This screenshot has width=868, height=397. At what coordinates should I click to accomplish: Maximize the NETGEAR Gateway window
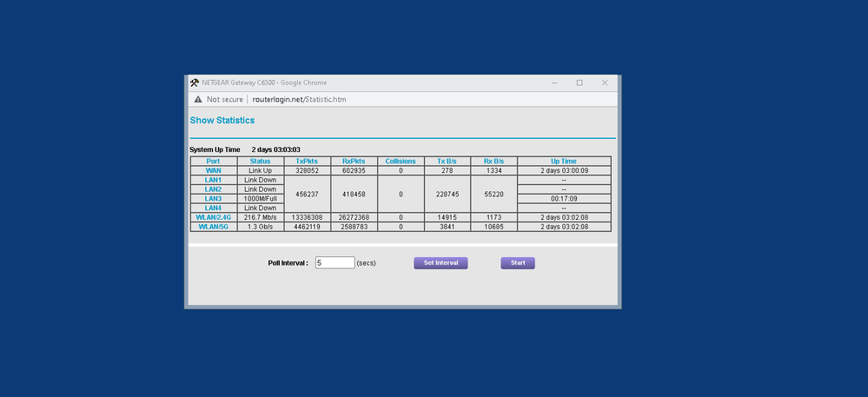tap(580, 83)
